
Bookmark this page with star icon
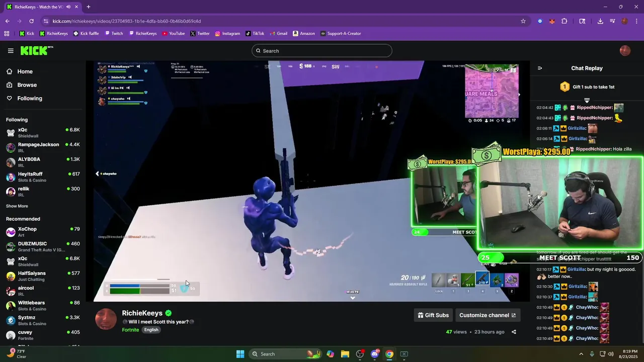click(523, 21)
